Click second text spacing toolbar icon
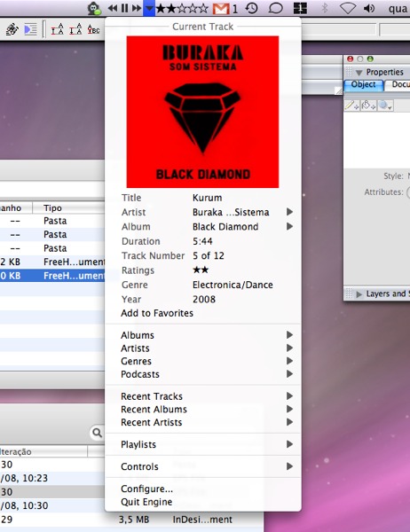Image resolution: width=410 pixels, height=532 pixels. [x=75, y=30]
